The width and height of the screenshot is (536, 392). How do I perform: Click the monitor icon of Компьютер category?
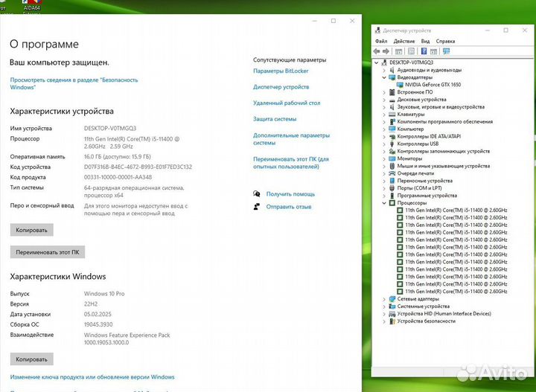392,129
